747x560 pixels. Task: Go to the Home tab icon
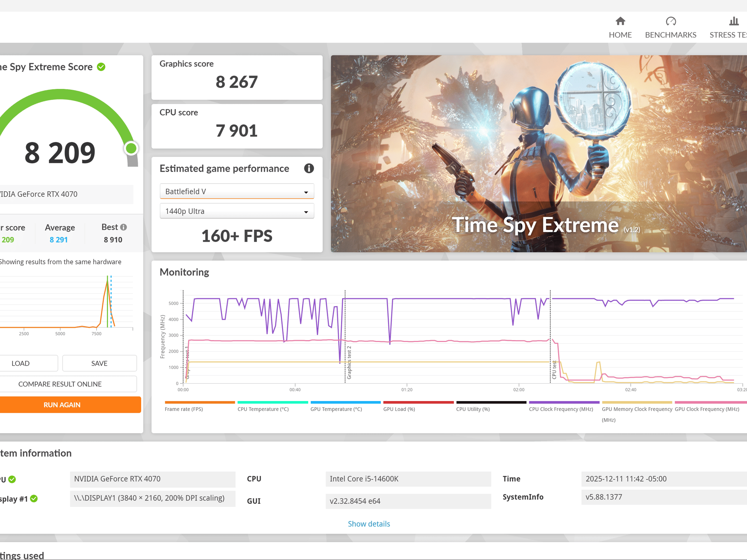click(620, 21)
